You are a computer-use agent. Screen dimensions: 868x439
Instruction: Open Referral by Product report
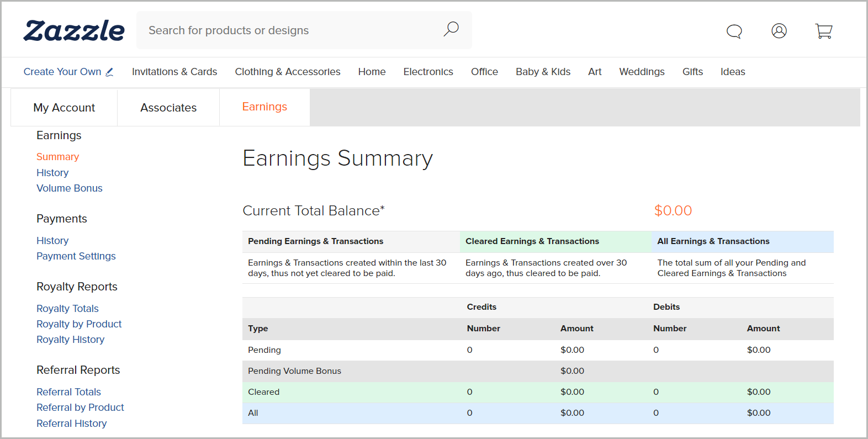coord(80,408)
